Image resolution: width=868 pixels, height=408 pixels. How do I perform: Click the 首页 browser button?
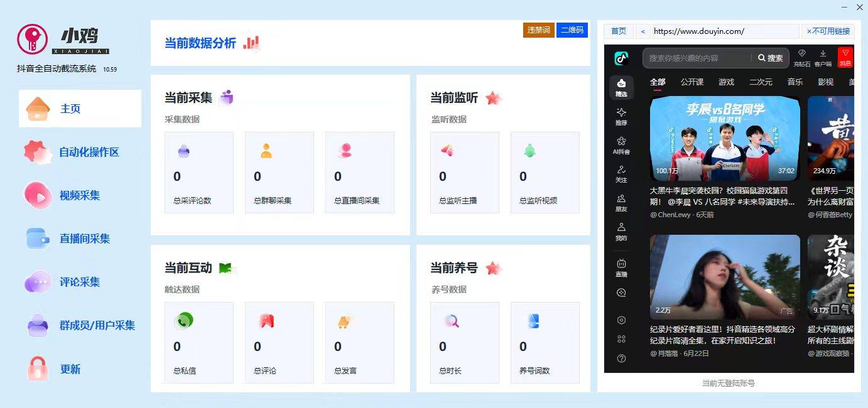point(619,31)
